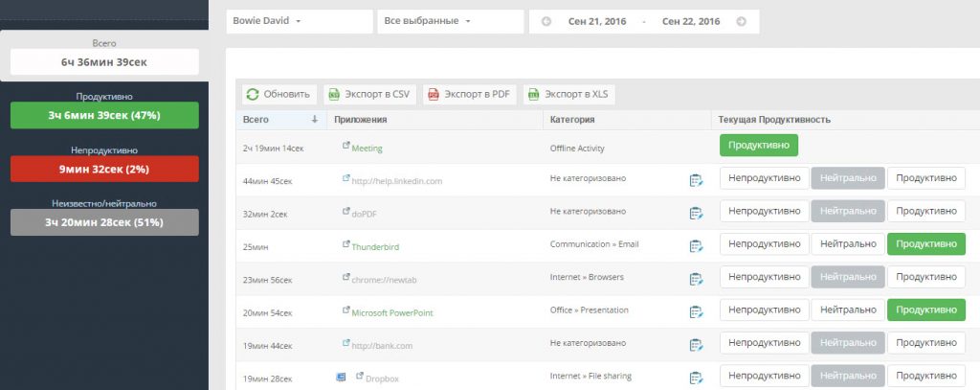Viewport: 980px width, 390px height.
Task: Refresh the report with Обновить
Action: [x=278, y=95]
